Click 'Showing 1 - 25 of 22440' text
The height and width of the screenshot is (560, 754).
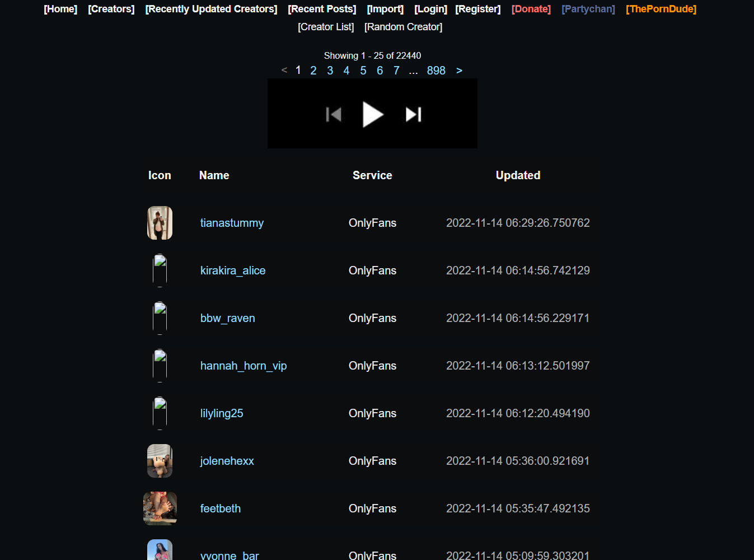pyautogui.click(x=372, y=55)
